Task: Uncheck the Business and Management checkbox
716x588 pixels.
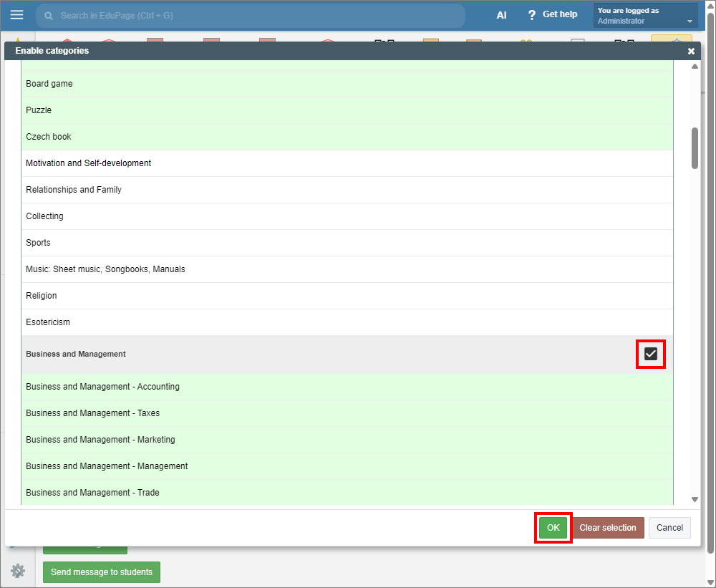Action: (651, 354)
